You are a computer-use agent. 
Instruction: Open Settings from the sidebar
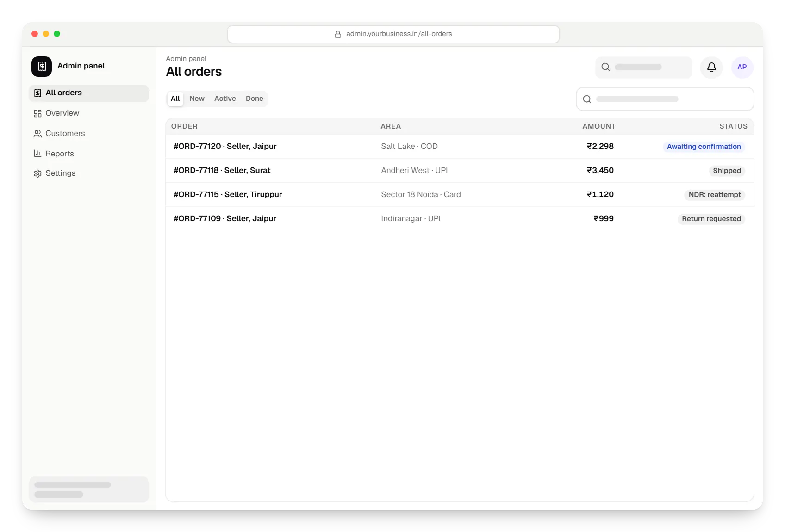pos(89,173)
